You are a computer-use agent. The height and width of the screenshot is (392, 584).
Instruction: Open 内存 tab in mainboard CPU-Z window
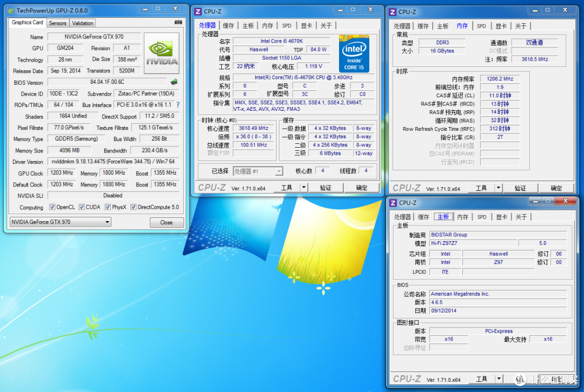[x=462, y=217]
